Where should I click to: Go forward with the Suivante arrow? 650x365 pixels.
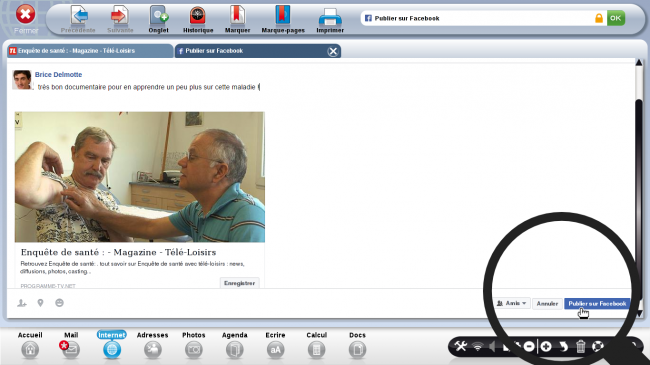click(119, 16)
